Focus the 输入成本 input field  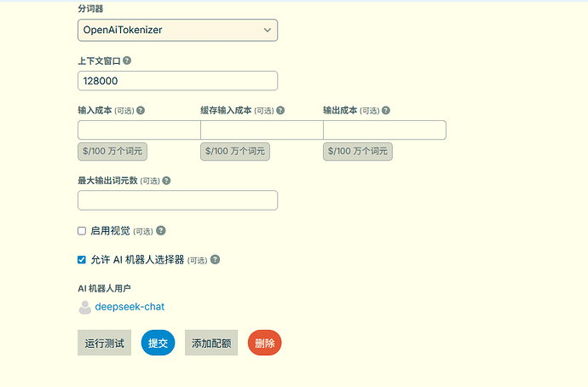139,130
